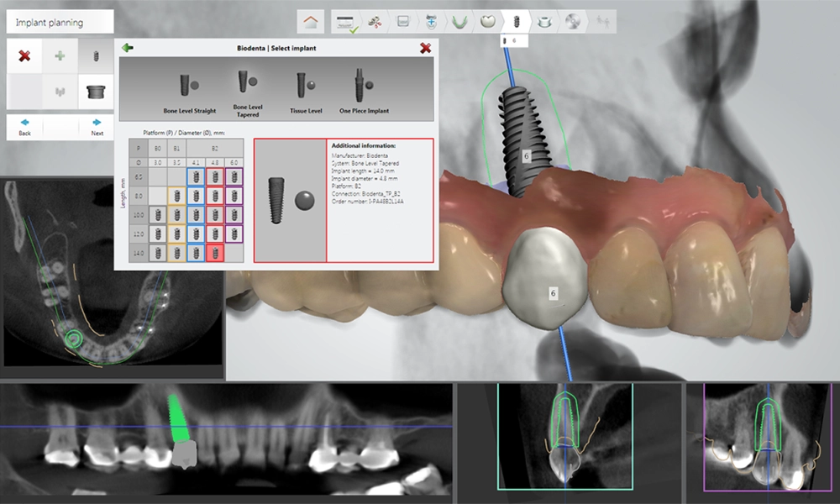840x504 pixels.
Task: Select the sleeve step in the workflow bar
Action: (x=544, y=22)
